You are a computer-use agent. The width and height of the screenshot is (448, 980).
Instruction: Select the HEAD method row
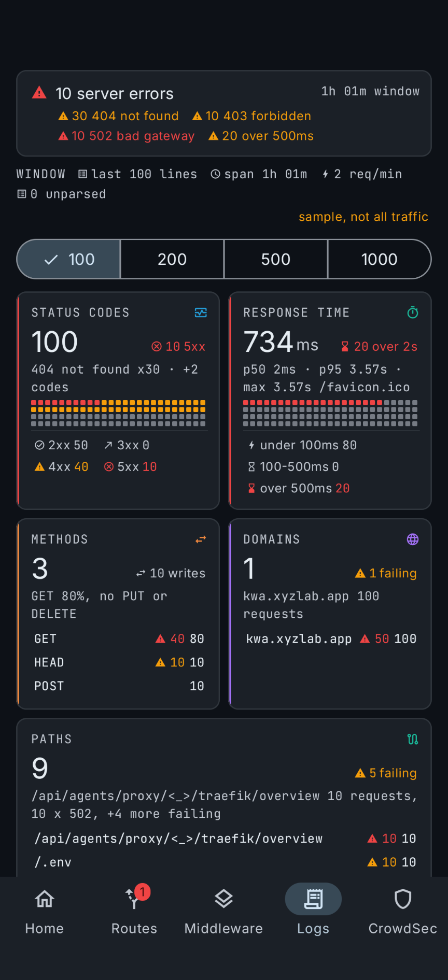coord(119,662)
